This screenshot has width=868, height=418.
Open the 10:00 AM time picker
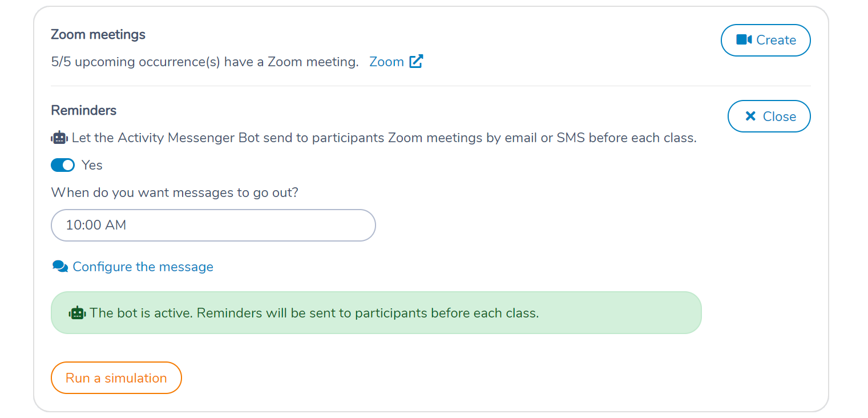point(213,225)
